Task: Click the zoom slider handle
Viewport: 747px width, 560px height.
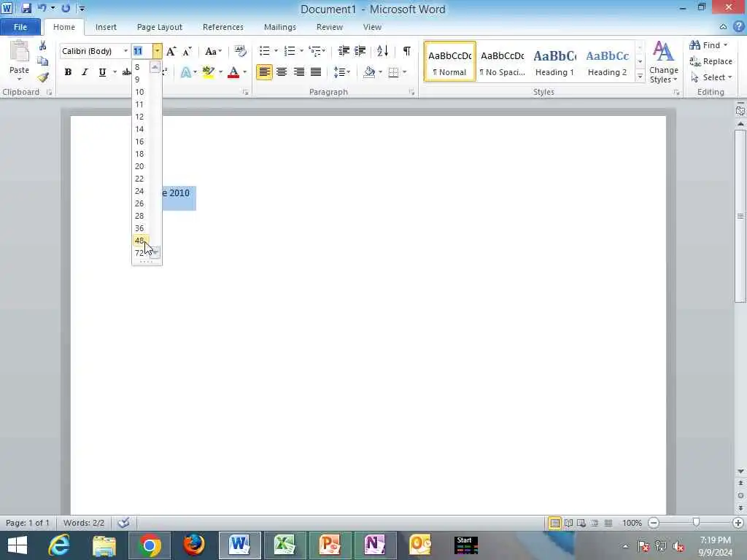Action: click(x=696, y=523)
